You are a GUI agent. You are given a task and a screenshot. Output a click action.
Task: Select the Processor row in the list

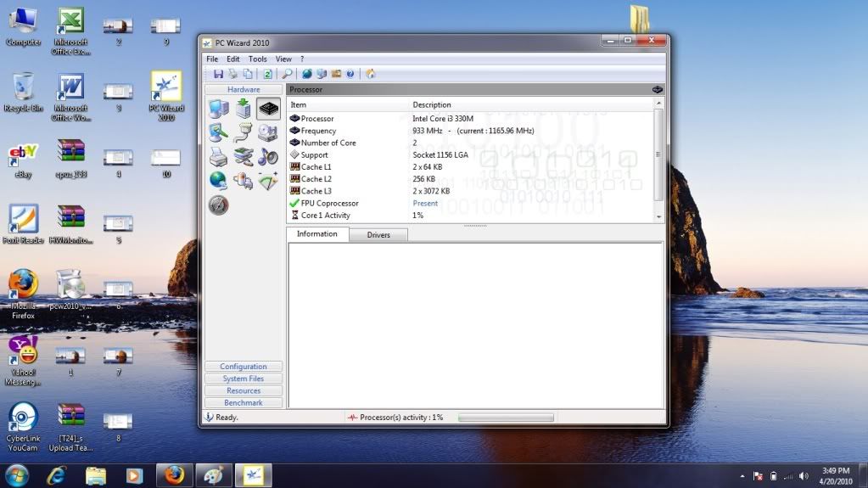click(470, 119)
